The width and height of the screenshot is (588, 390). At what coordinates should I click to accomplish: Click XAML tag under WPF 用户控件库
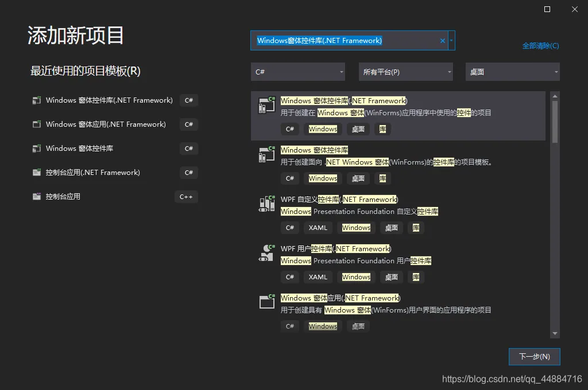pos(318,277)
